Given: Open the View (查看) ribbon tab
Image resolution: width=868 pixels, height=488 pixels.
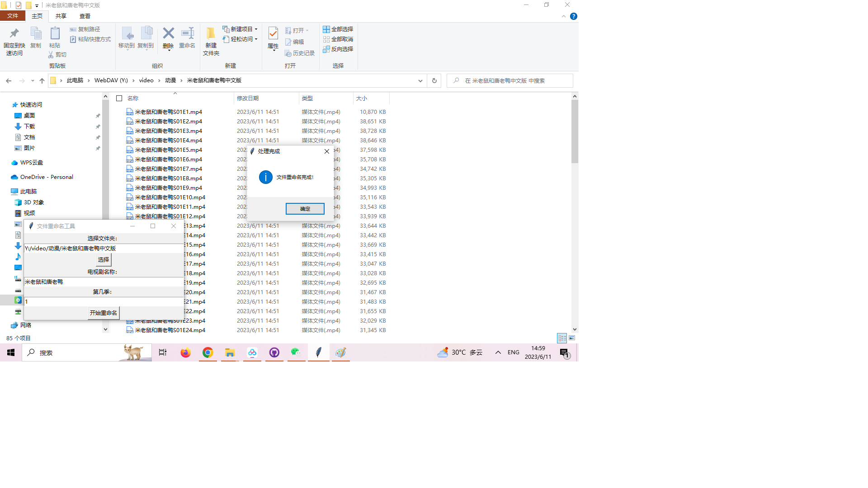Looking at the screenshot, I should (x=85, y=16).
